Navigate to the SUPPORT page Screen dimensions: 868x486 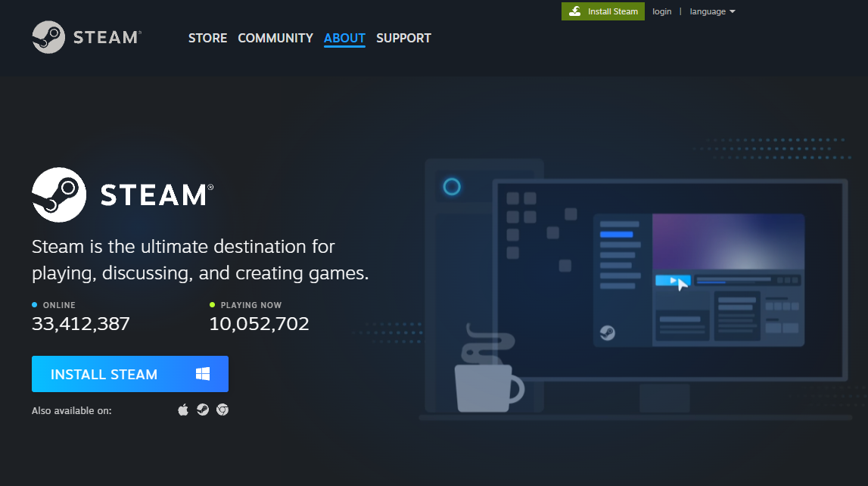click(403, 38)
